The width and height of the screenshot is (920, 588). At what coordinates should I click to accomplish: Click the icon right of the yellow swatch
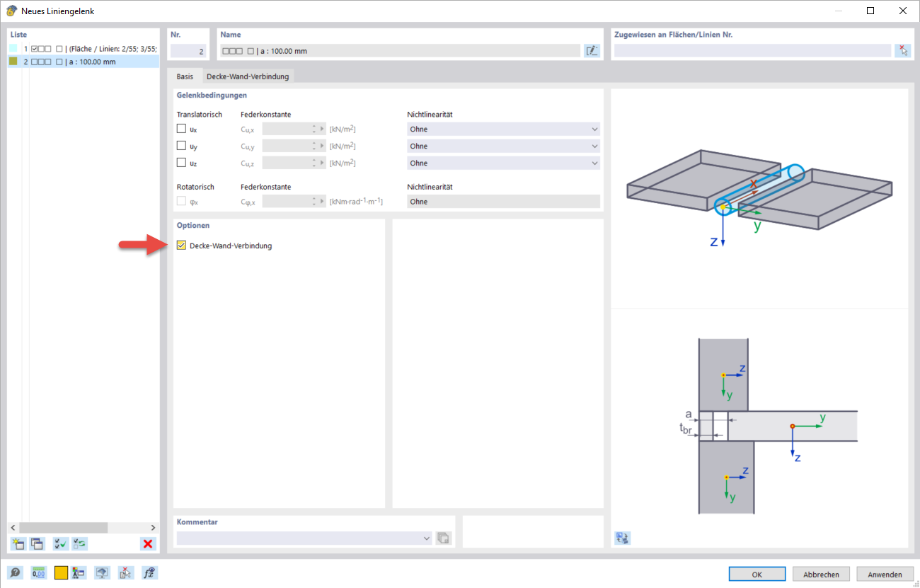coord(79,573)
